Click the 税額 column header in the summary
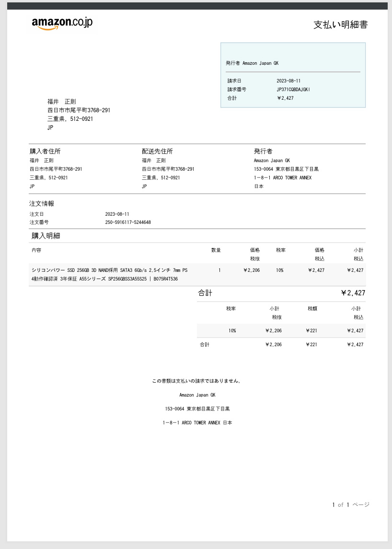392x549 pixels. click(x=312, y=309)
